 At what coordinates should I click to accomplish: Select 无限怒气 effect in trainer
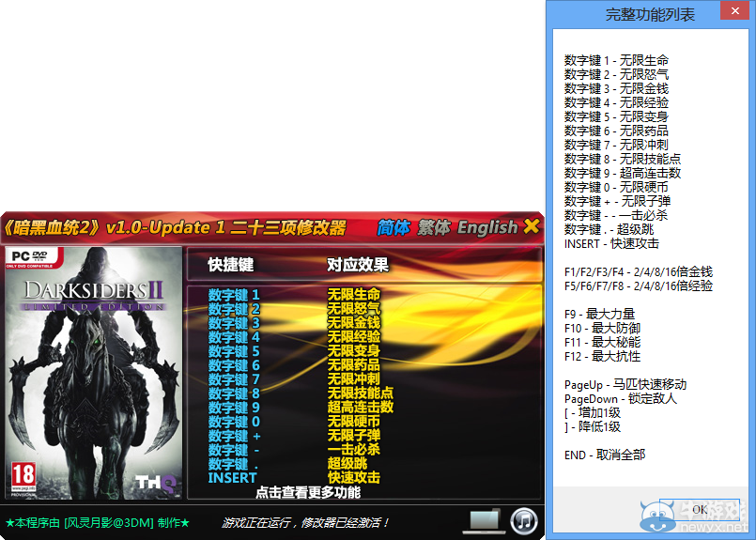(x=354, y=309)
